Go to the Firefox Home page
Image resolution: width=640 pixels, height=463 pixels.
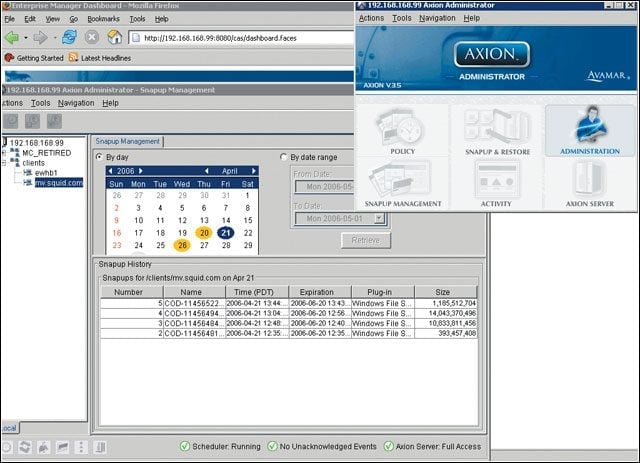click(x=115, y=38)
